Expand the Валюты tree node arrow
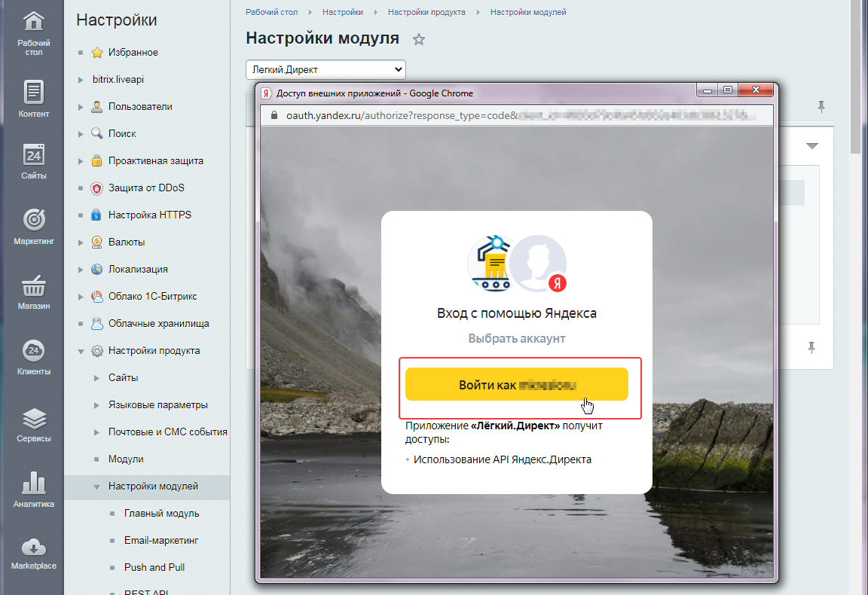 (x=81, y=243)
